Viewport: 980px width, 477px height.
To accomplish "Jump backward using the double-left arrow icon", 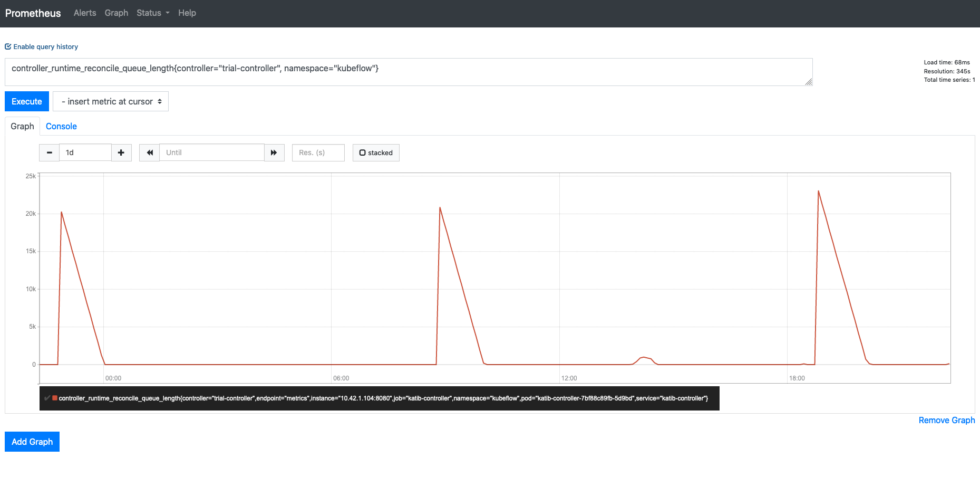I will pos(149,152).
